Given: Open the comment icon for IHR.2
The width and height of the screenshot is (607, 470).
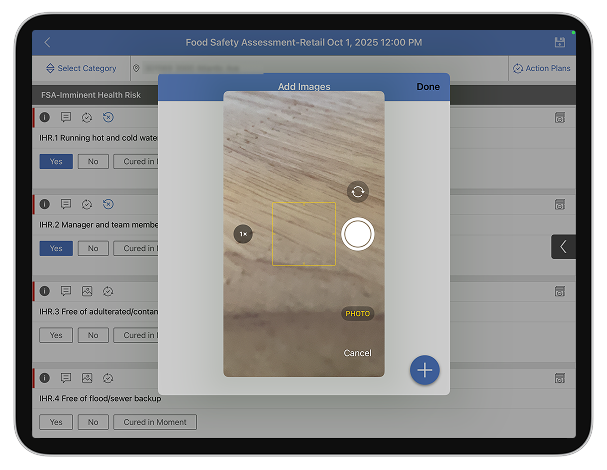Looking at the screenshot, I should pos(66,205).
